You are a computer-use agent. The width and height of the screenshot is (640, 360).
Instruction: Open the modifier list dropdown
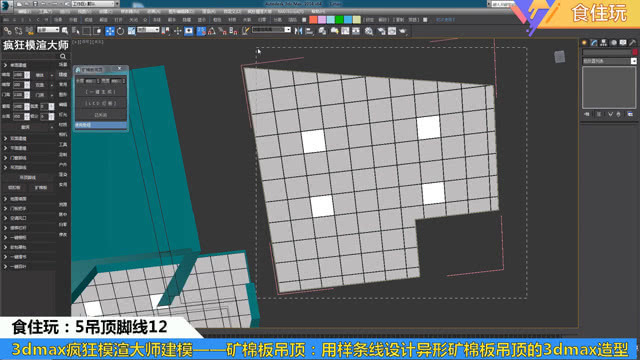[x=609, y=61]
